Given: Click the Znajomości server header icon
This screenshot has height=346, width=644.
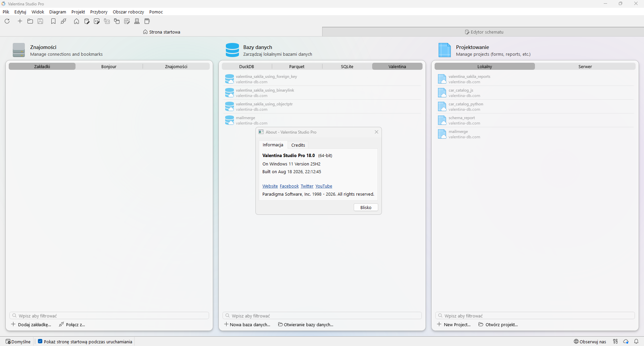Looking at the screenshot, I should coord(19,50).
